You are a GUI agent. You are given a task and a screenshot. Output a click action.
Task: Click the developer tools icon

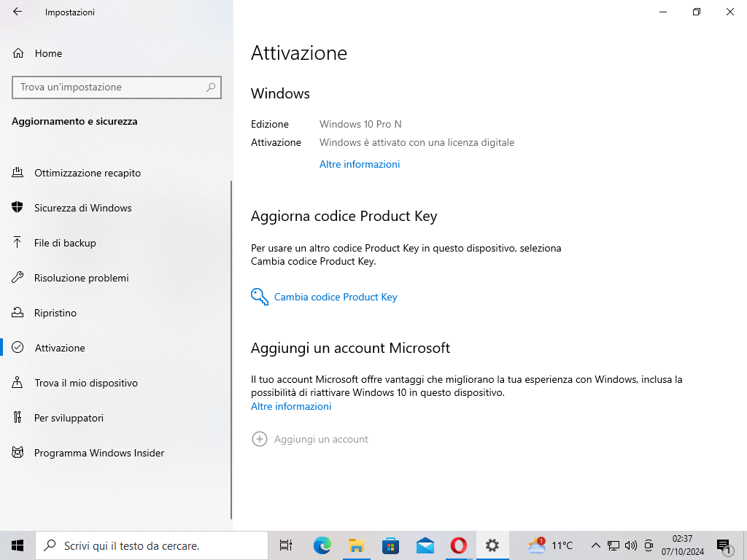pos(18,417)
